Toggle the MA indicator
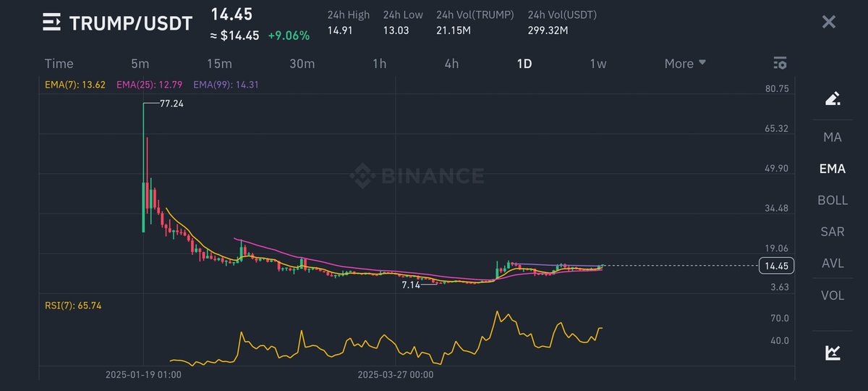 [833, 137]
